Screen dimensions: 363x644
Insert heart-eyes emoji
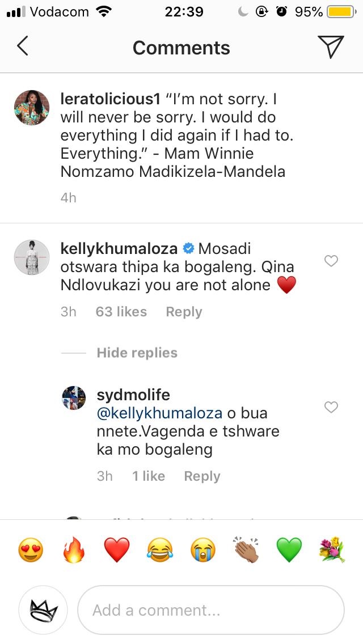31,550
